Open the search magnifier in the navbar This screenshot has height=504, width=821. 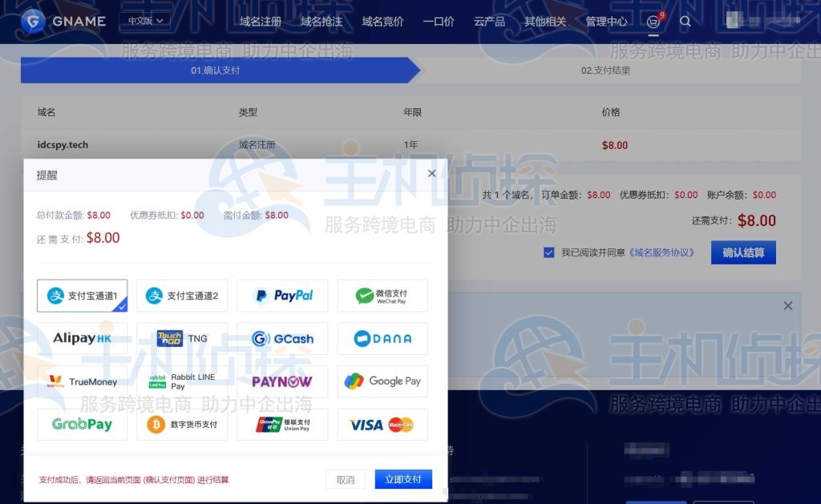(686, 22)
